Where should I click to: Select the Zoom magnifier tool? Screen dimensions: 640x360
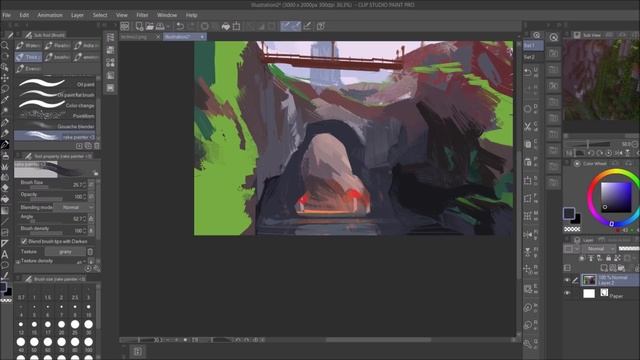tap(5, 45)
